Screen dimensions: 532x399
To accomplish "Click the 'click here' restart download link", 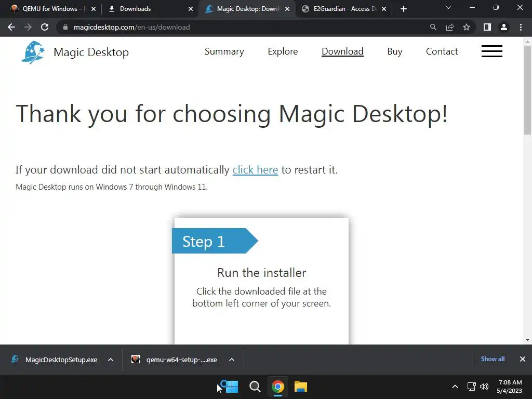I will pos(255,170).
